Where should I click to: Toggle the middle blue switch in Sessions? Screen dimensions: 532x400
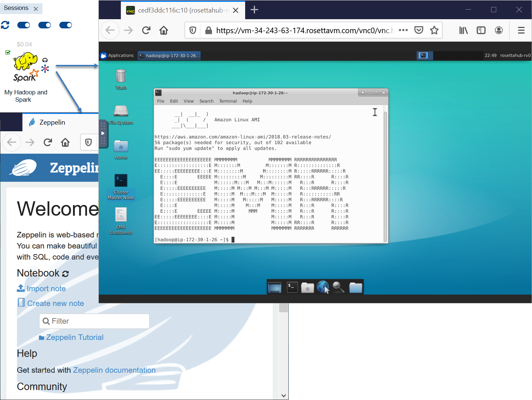click(45, 25)
